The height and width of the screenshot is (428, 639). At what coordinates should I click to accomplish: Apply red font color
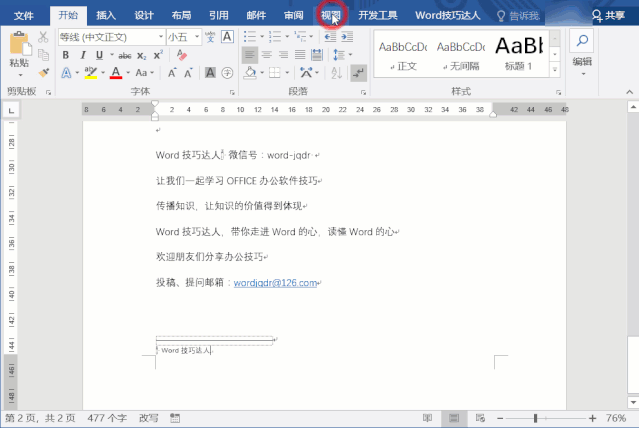(116, 73)
